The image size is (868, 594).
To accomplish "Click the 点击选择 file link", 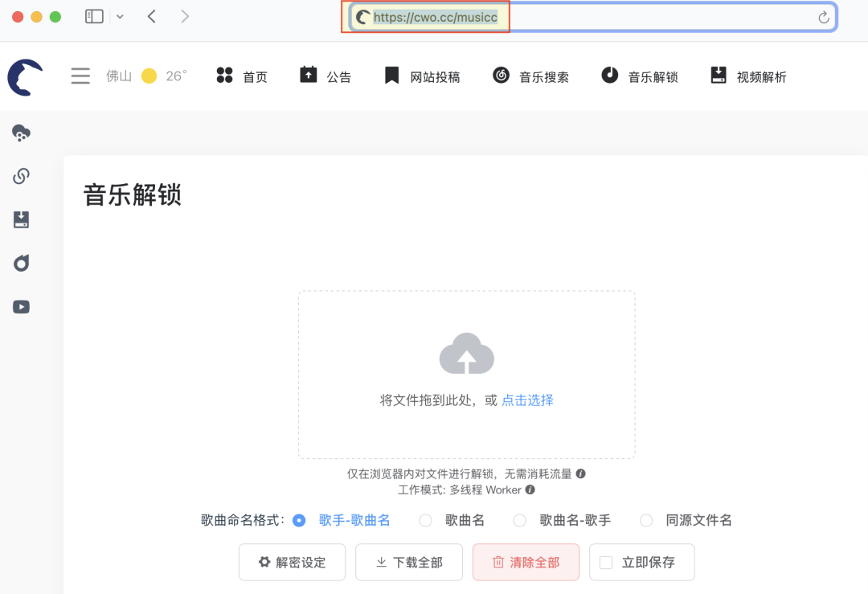I will (527, 400).
